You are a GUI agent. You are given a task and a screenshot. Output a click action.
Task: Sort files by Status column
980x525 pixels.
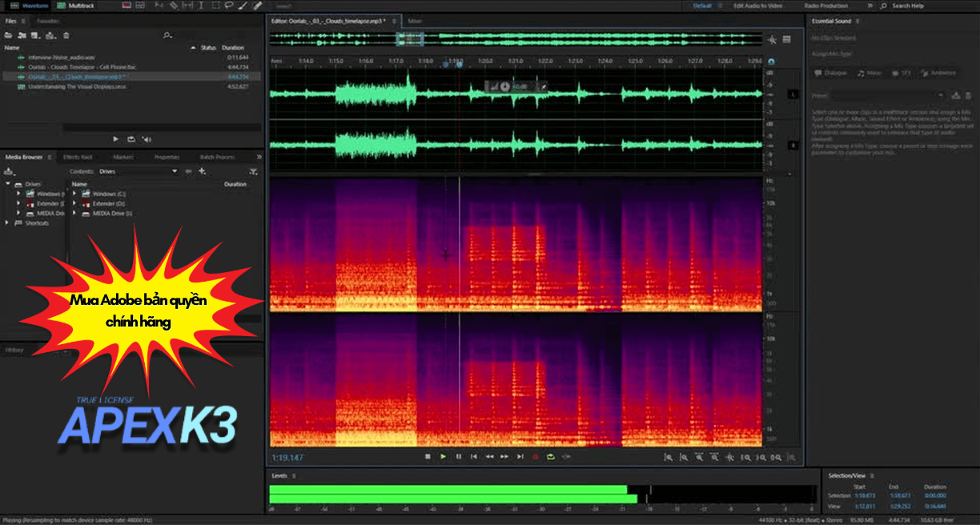(207, 48)
